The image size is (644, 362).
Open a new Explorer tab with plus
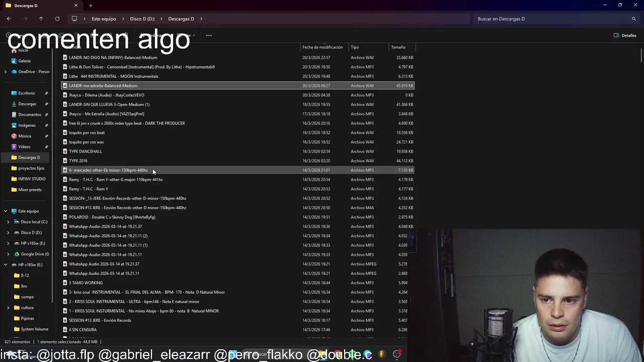pyautogui.click(x=91, y=6)
